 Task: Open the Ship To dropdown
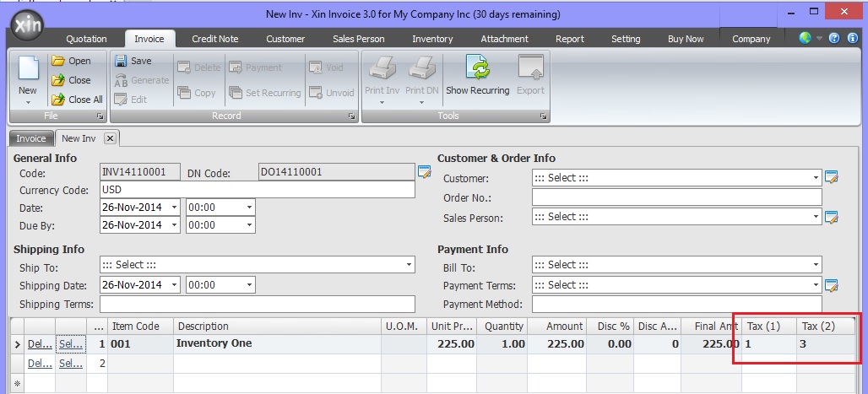click(409, 265)
